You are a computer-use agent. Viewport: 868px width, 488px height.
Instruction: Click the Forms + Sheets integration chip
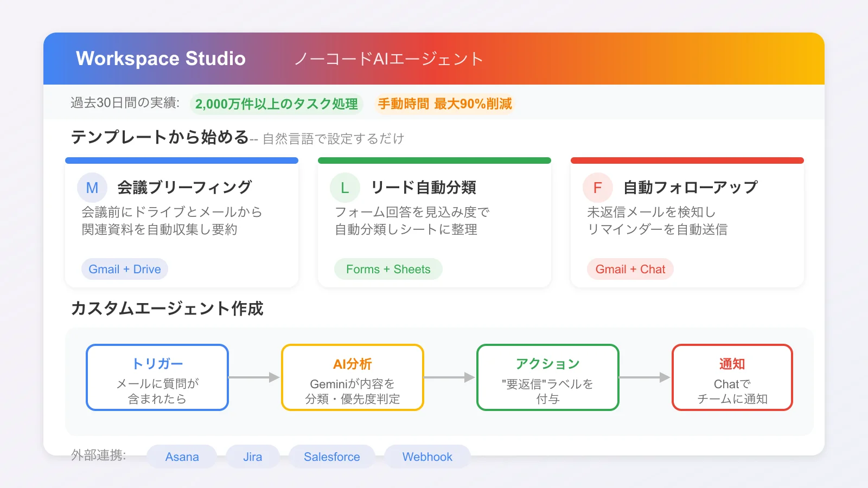387,269
